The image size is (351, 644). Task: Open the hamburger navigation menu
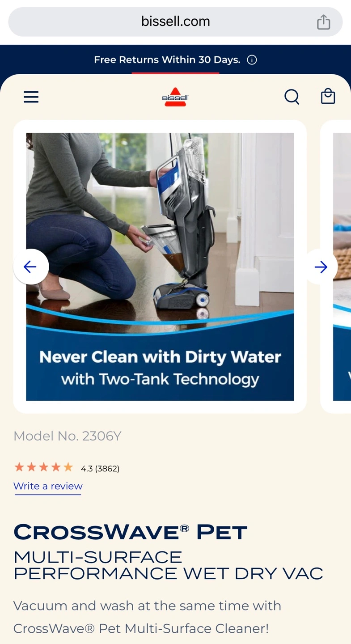pos(31,97)
